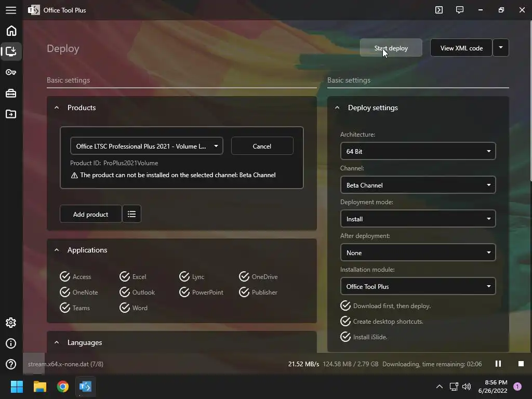Pause the download
This screenshot has width=532, height=399.
[x=498, y=364]
